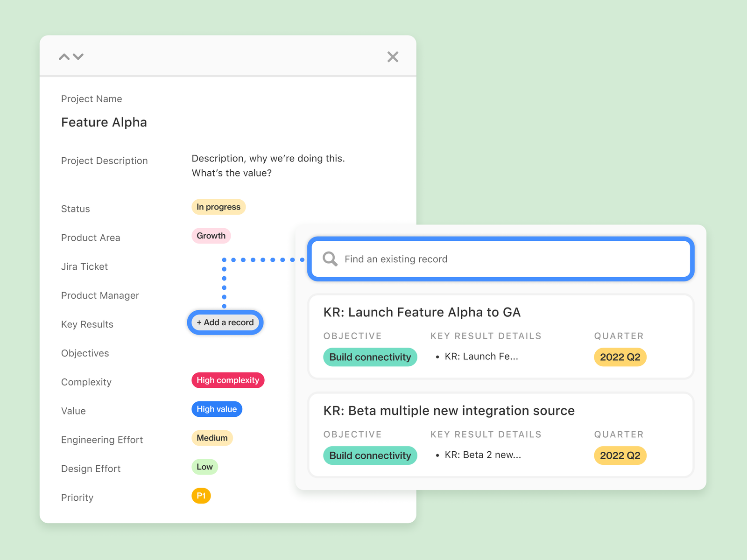Screen dimensions: 747x560
Task: Click the Project Description field label
Action: [105, 161]
